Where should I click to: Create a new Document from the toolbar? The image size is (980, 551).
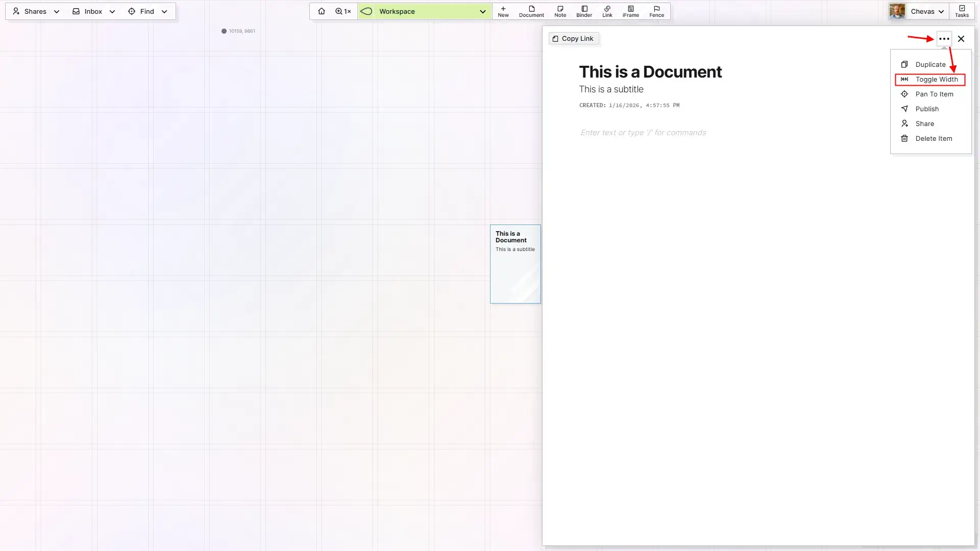pyautogui.click(x=531, y=11)
